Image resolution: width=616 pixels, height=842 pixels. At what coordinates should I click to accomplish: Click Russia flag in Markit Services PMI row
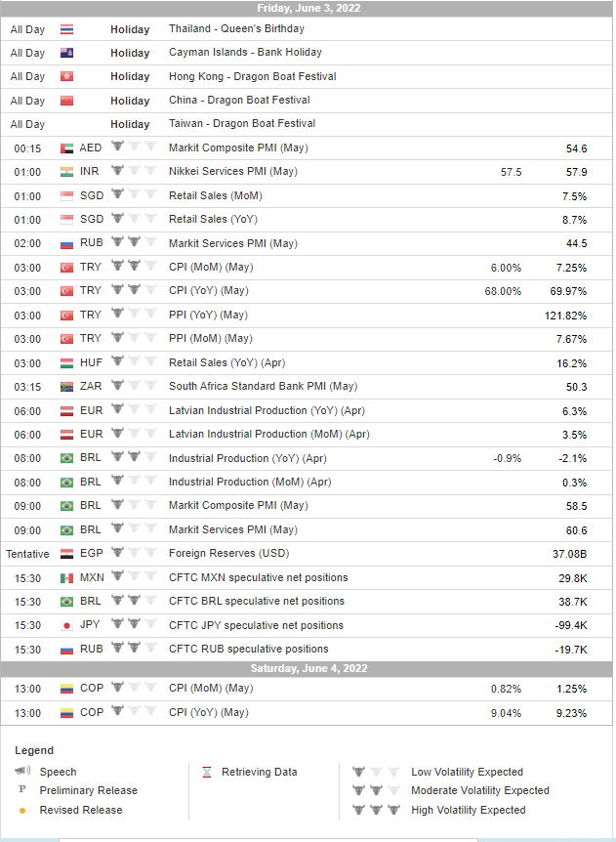(66, 244)
